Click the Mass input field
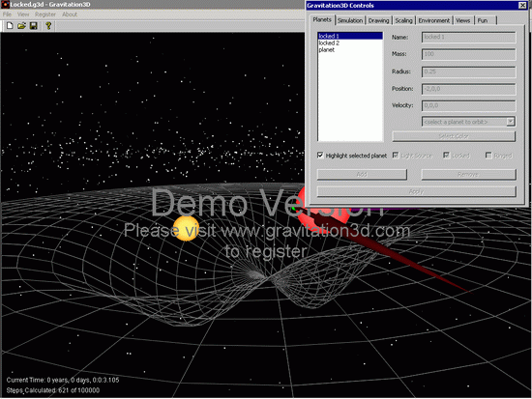The width and height of the screenshot is (532, 399). (x=468, y=54)
